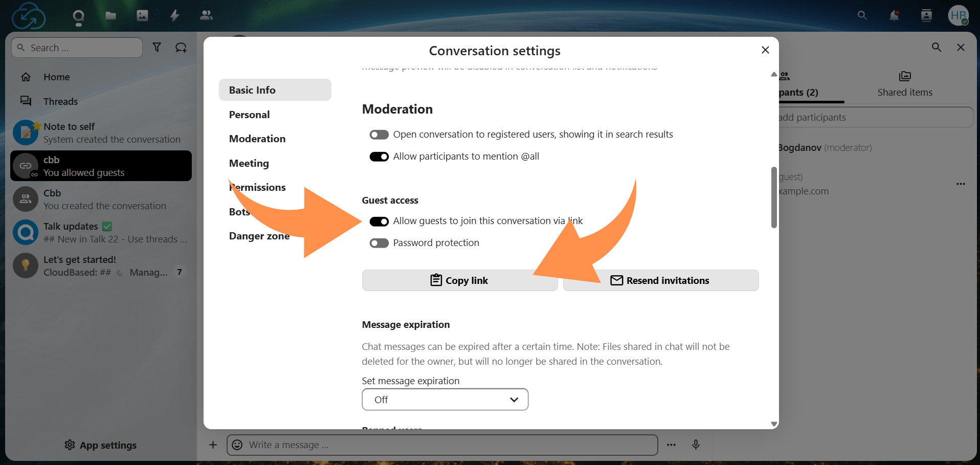Filter conversations using the funnel icon

click(x=157, y=47)
